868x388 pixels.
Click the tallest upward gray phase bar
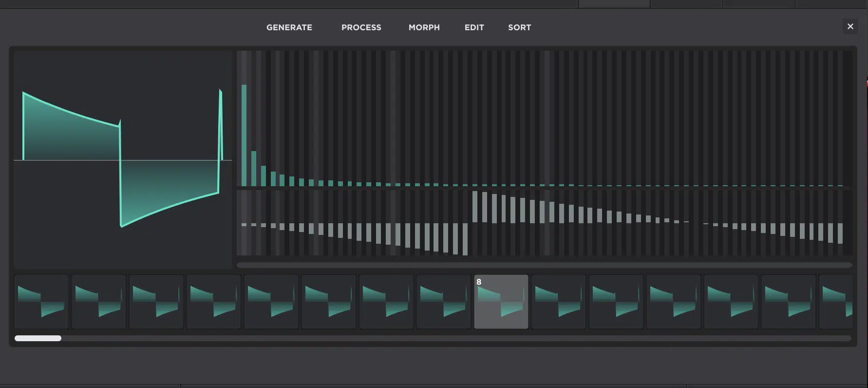point(475,207)
